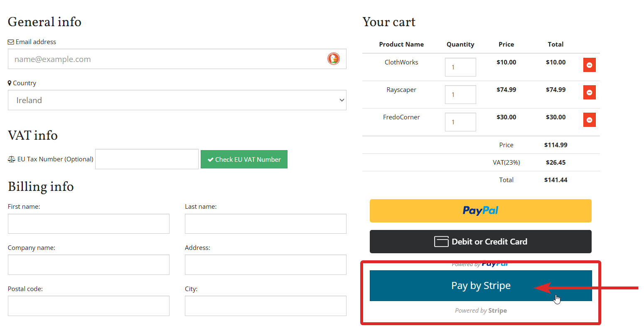Click DuckDuckGo icon in email field

pos(333,59)
